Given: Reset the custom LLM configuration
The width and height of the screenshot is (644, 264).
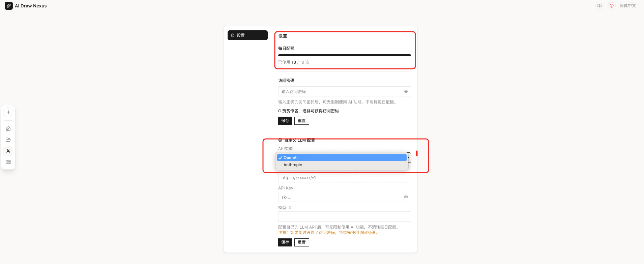Looking at the screenshot, I should click(301, 242).
